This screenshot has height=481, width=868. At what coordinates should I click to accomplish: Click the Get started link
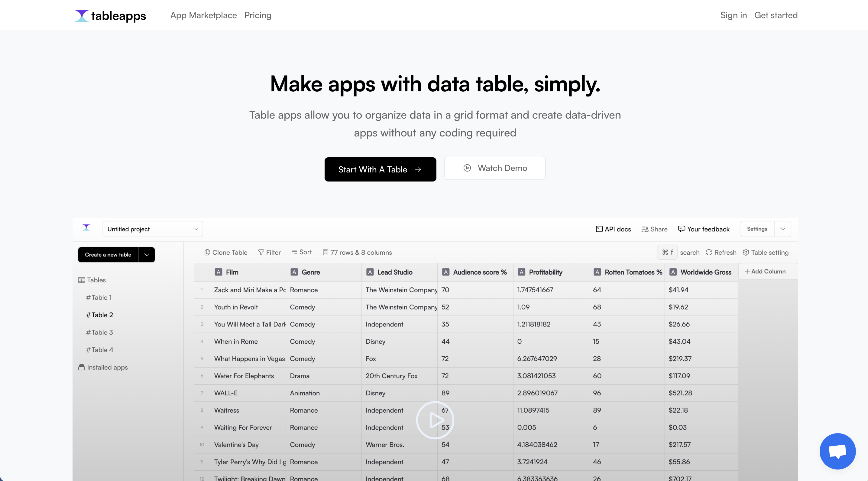point(776,15)
